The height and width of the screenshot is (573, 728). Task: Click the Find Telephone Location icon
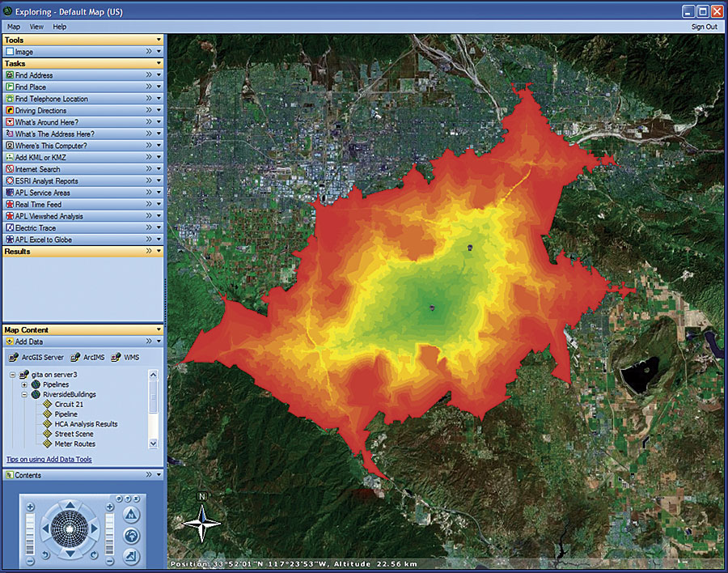[9, 99]
